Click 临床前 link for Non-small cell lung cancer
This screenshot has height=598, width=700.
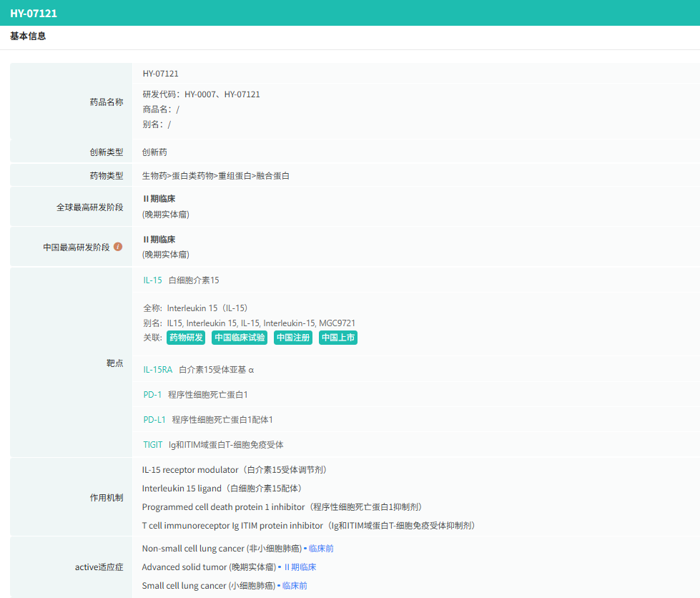(321, 549)
